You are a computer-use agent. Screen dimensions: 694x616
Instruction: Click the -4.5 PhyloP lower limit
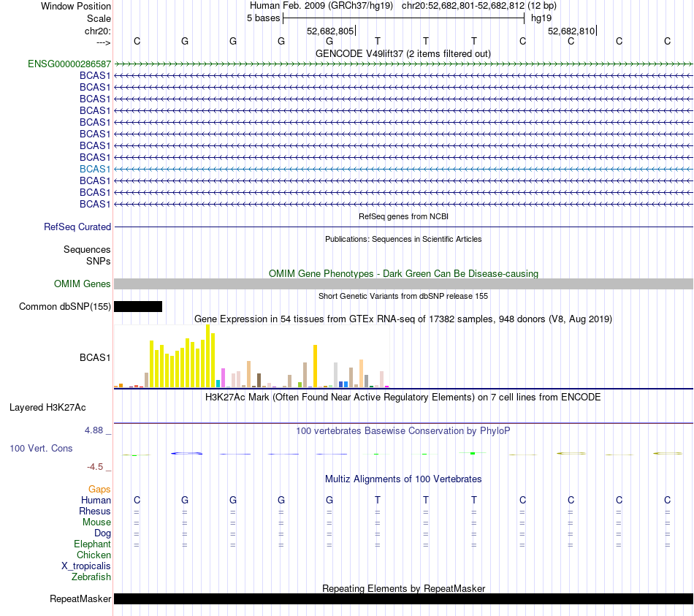95,467
